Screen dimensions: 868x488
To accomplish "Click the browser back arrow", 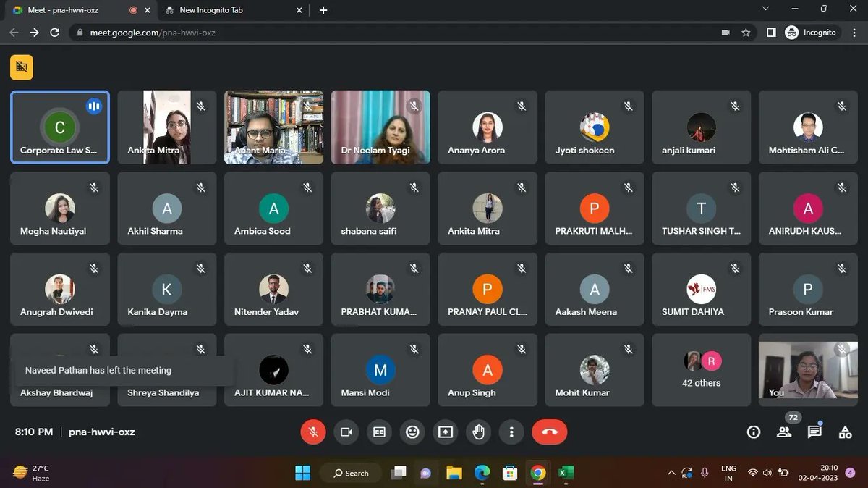I will [14, 33].
